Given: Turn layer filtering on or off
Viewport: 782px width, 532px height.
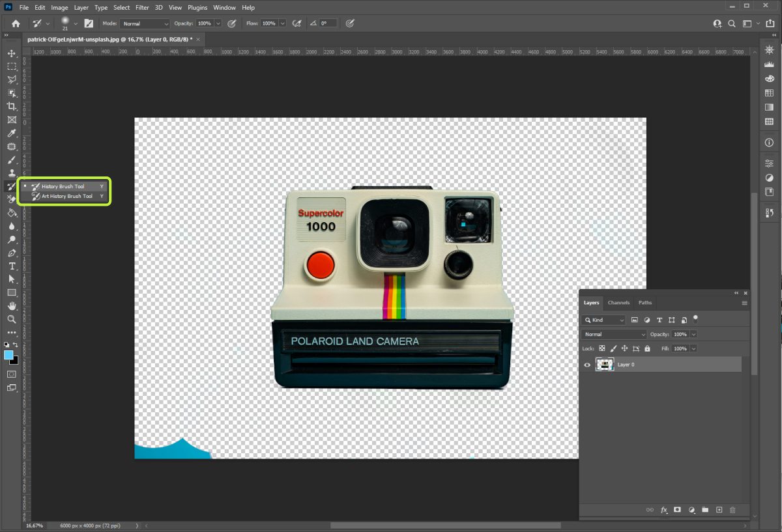Looking at the screenshot, I should click(695, 318).
